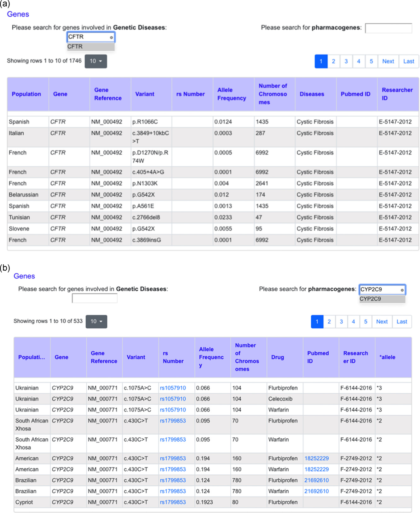Sort panel (a) by Variant column

[151, 94]
